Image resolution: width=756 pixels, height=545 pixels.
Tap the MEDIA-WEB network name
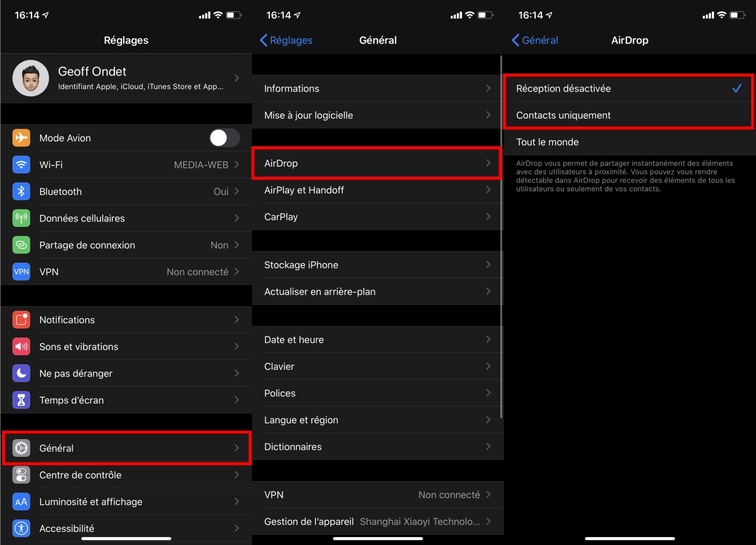201,165
